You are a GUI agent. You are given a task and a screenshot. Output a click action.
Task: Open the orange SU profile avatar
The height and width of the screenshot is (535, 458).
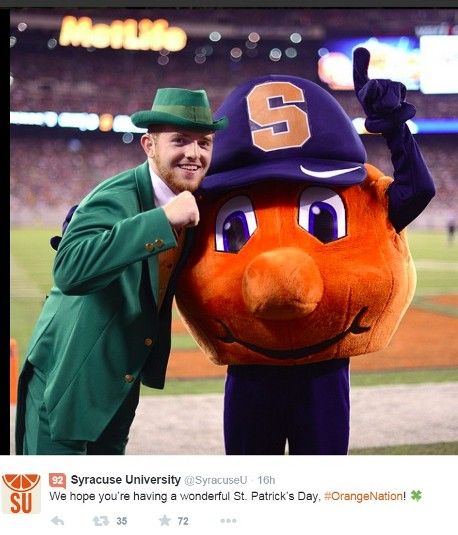point(21,493)
